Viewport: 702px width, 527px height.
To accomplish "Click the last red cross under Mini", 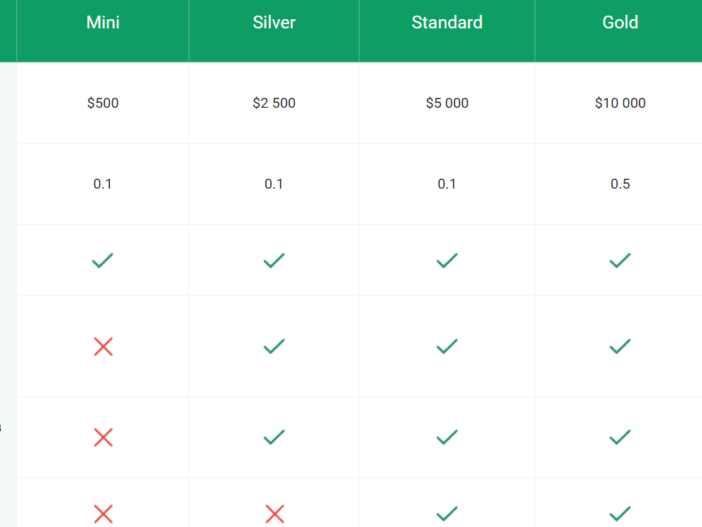I will (x=103, y=514).
